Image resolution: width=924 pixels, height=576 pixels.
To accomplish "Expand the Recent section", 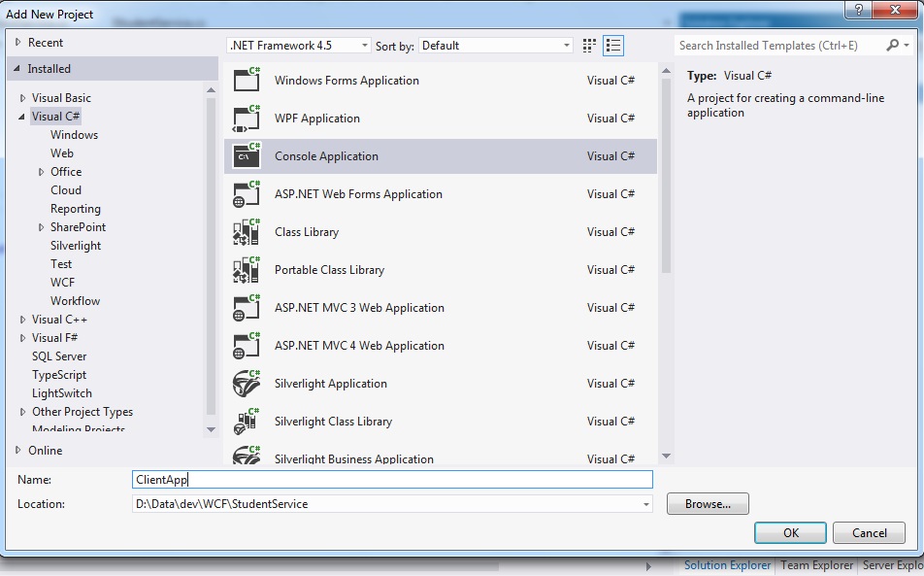I will point(17,43).
